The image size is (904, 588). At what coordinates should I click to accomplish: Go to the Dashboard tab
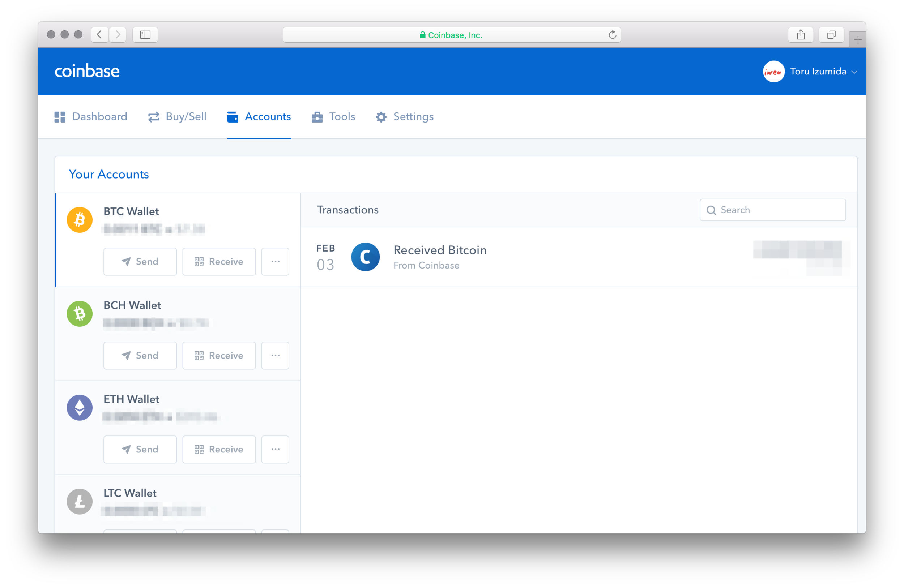(91, 116)
